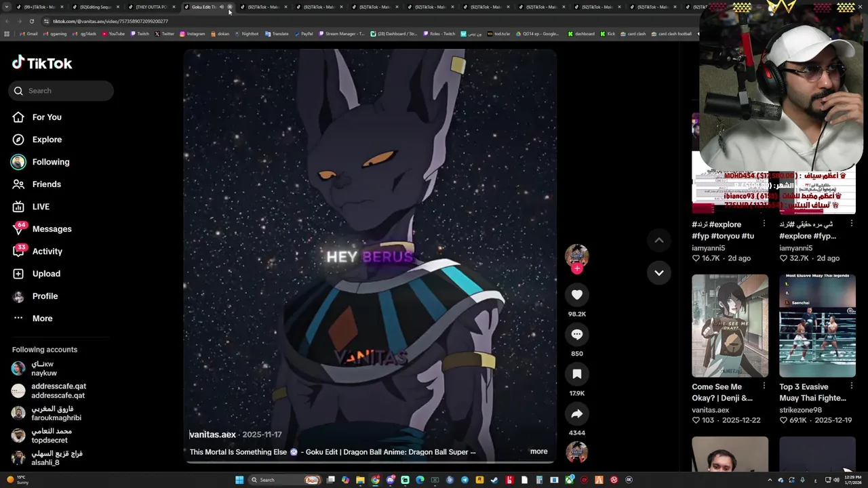Open the spinning sound disc
The height and width of the screenshot is (488, 868).
[577, 453]
